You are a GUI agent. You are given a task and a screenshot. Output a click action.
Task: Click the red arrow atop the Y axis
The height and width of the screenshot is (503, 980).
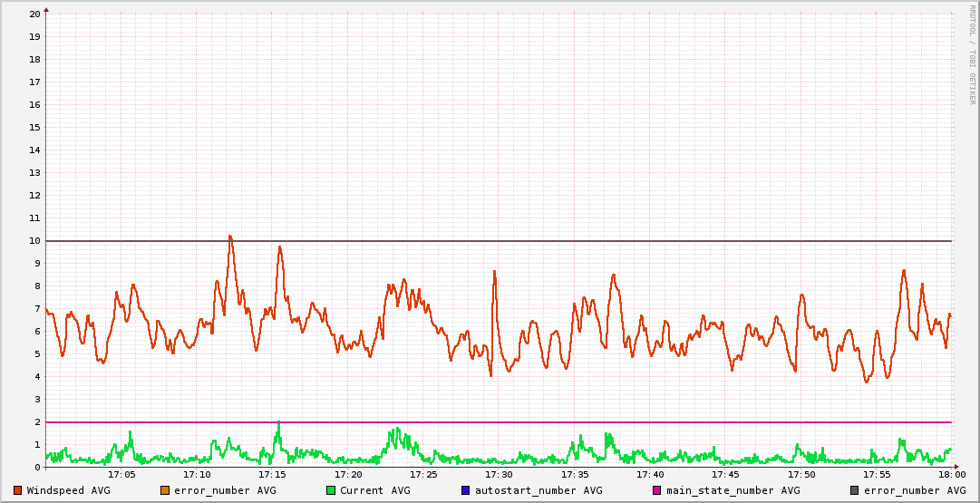tap(46, 9)
